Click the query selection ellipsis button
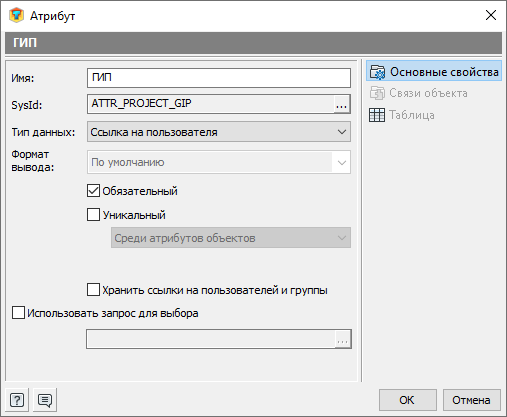 pos(343,339)
